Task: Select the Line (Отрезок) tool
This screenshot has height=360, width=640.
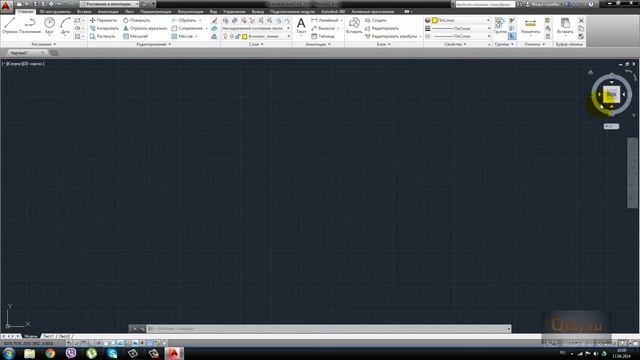Action: point(9,25)
